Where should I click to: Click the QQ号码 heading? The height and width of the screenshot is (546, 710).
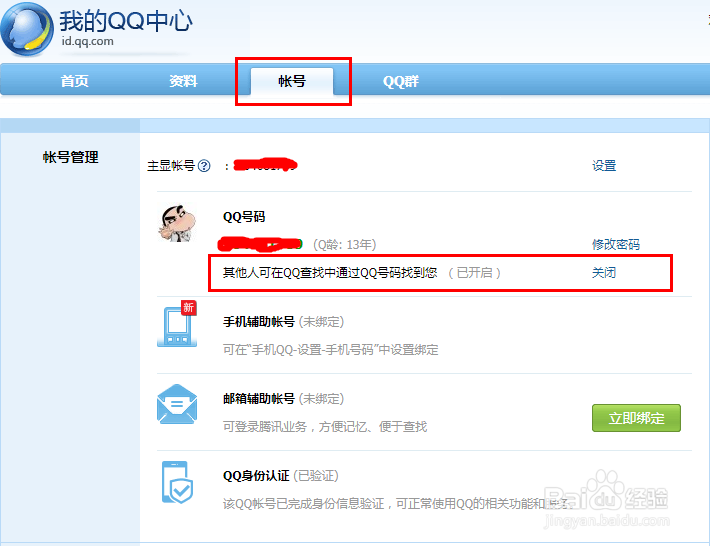(244, 217)
